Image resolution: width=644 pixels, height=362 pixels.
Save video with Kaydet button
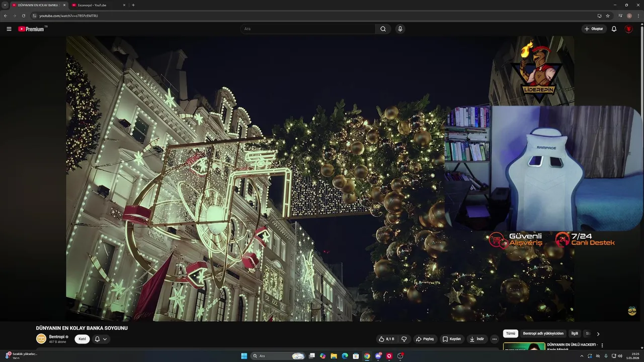452,339
